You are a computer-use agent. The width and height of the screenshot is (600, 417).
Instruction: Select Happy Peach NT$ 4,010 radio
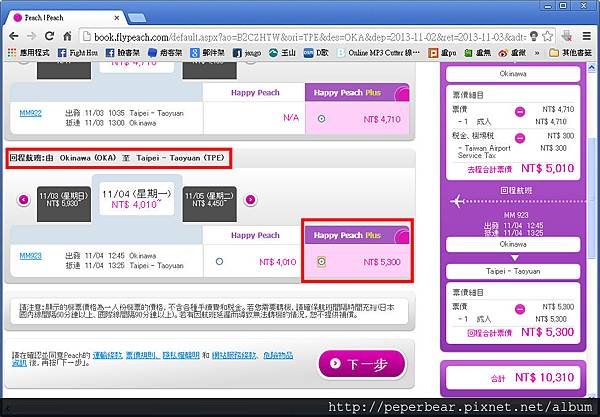[x=219, y=262]
